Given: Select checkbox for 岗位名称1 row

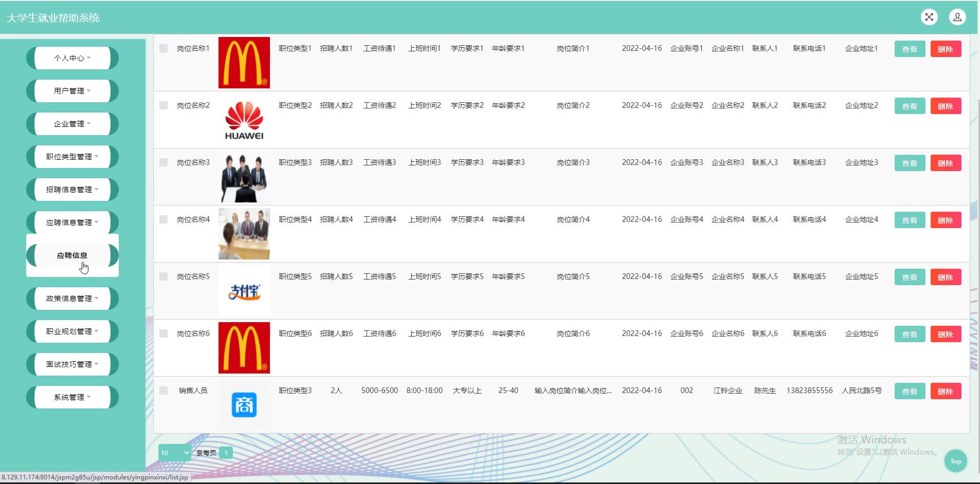Looking at the screenshot, I should coord(164,48).
